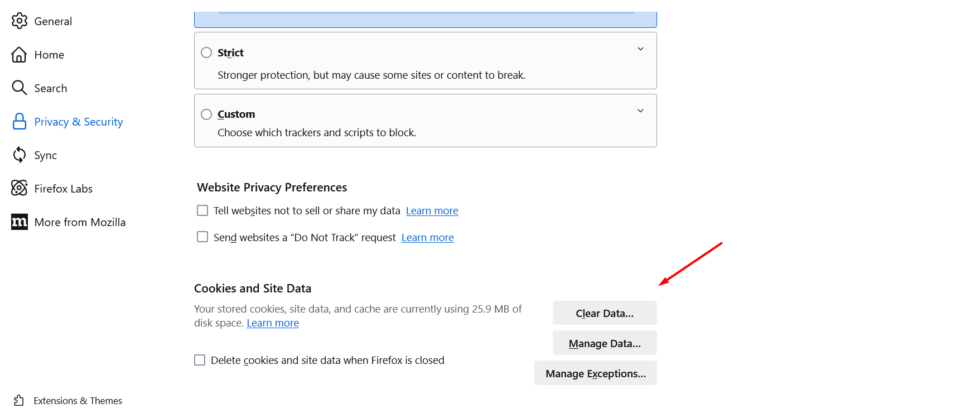The width and height of the screenshot is (980, 413).
Task: Click the Sync arrows icon
Action: coord(19,155)
